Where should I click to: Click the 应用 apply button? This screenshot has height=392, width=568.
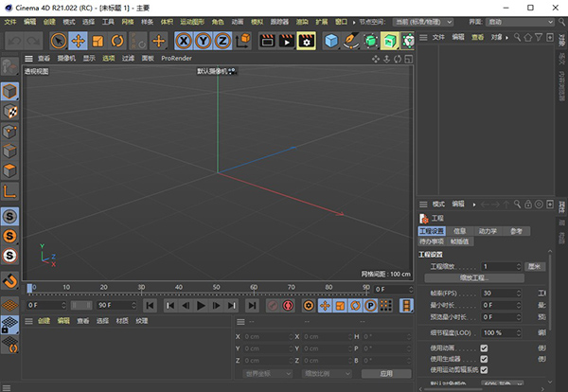click(386, 373)
